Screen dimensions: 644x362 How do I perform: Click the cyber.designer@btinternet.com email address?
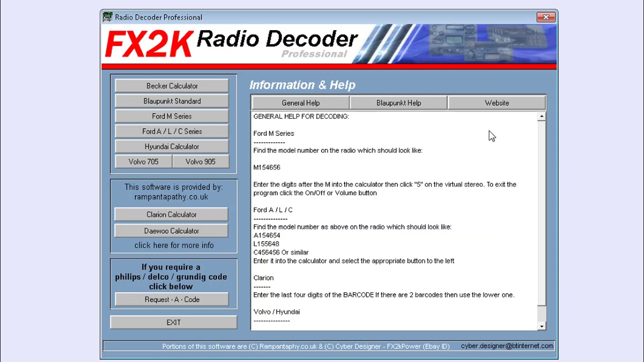pyautogui.click(x=507, y=346)
